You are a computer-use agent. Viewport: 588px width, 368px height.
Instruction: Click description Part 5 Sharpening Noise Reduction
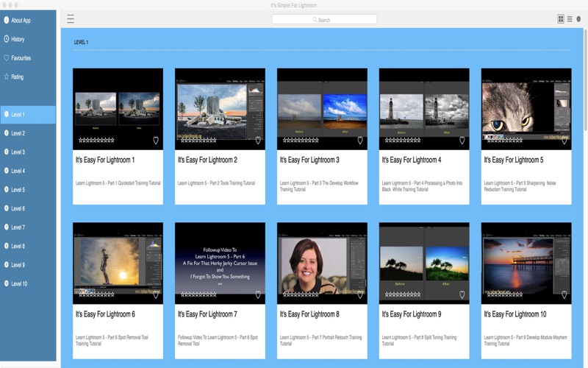[520, 186]
